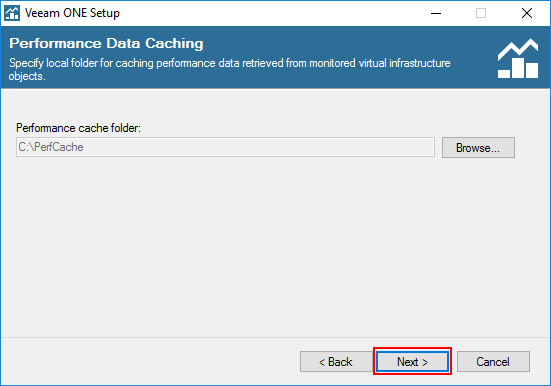Focus the Performance cache folder field
Image resolution: width=551 pixels, height=386 pixels.
point(225,147)
